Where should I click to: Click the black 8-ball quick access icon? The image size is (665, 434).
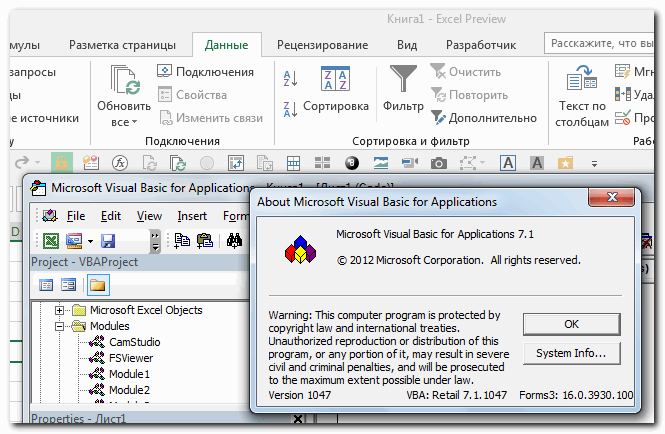[x=352, y=163]
